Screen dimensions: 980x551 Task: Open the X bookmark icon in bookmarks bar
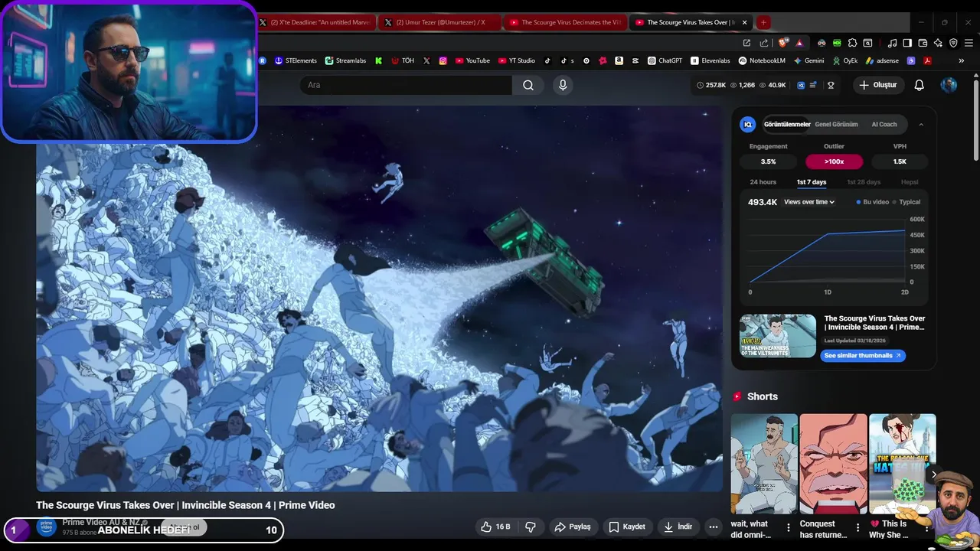point(426,60)
